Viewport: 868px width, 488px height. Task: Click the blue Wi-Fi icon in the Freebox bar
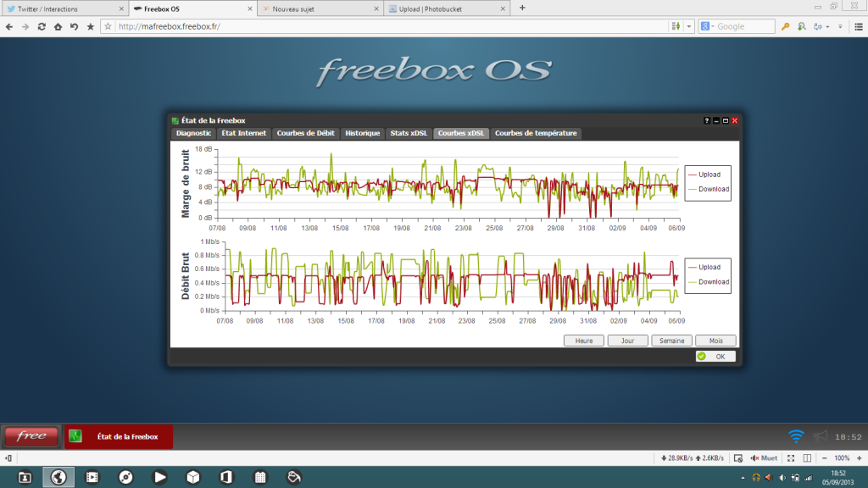click(796, 436)
